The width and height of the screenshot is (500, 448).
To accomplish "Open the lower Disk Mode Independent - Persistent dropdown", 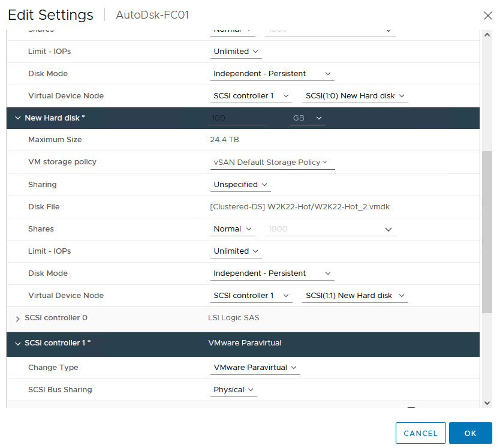I will (x=272, y=273).
